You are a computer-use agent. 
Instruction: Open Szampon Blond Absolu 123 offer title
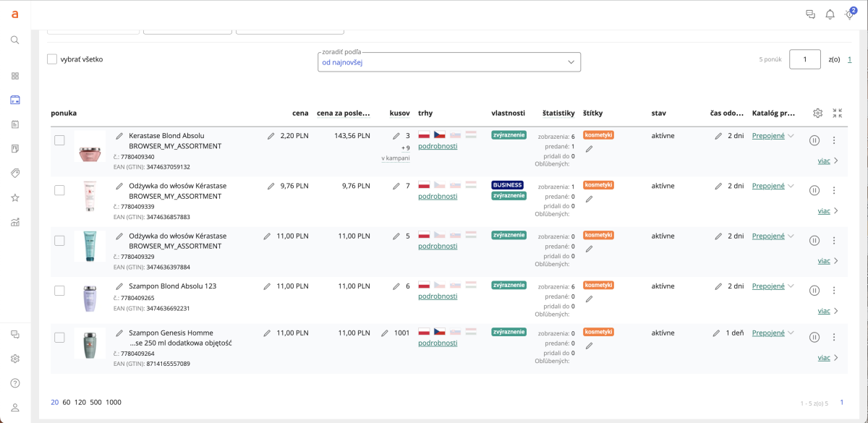pos(172,286)
